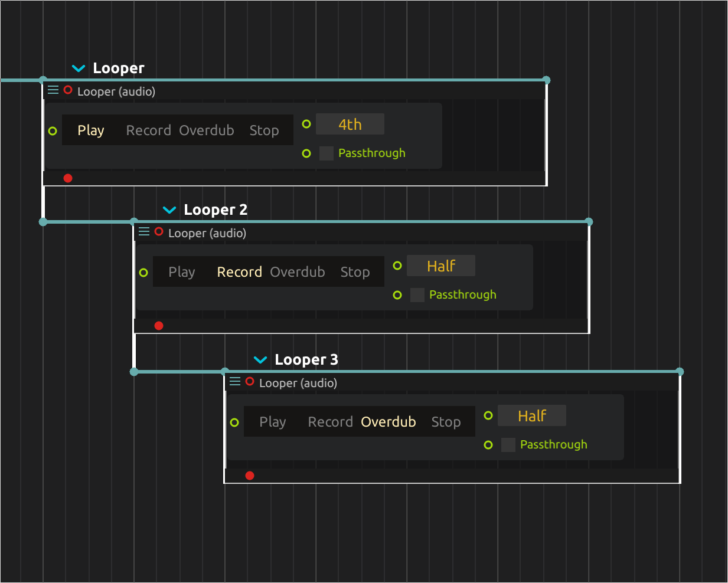Viewport: 728px width, 583px height.
Task: Click red ring icon in Looper 2 header
Action: click(x=159, y=232)
